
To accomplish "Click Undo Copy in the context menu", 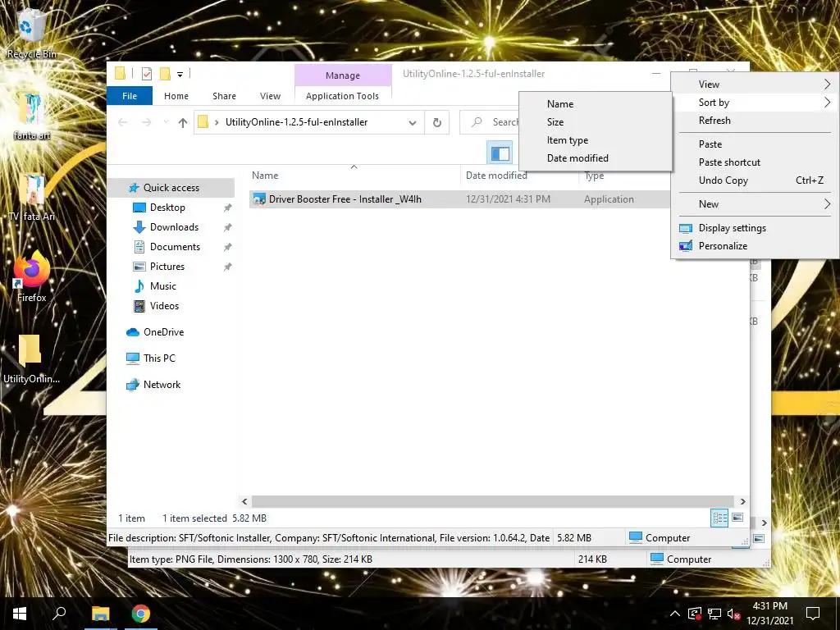I will [x=755, y=180].
